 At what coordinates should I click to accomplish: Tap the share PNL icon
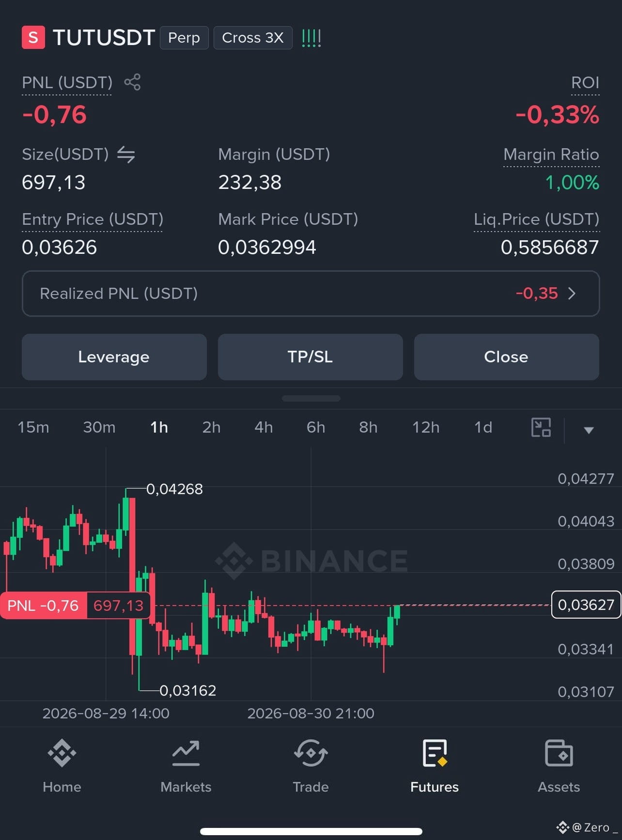pyautogui.click(x=132, y=82)
